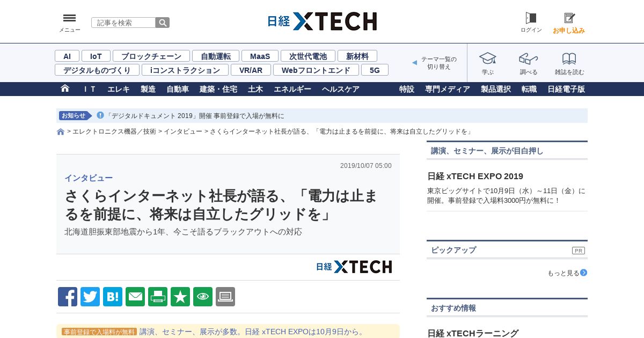The height and width of the screenshot is (338, 644).
Task: Open the ＩＴ navigation menu
Action: [x=89, y=89]
